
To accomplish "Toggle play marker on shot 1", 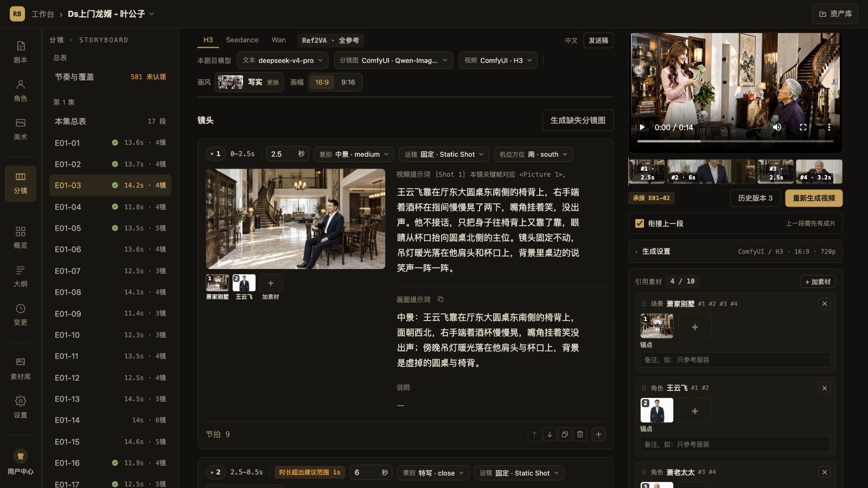I will pyautogui.click(x=216, y=154).
